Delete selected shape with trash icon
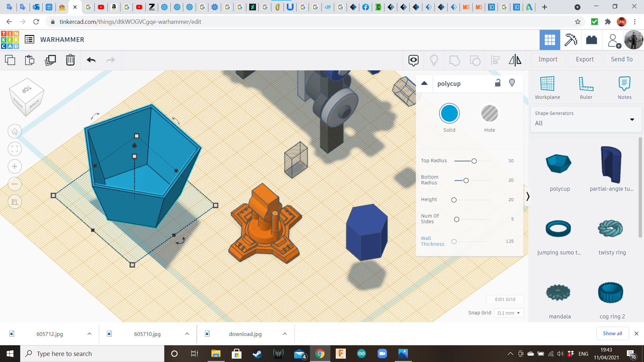 point(70,60)
